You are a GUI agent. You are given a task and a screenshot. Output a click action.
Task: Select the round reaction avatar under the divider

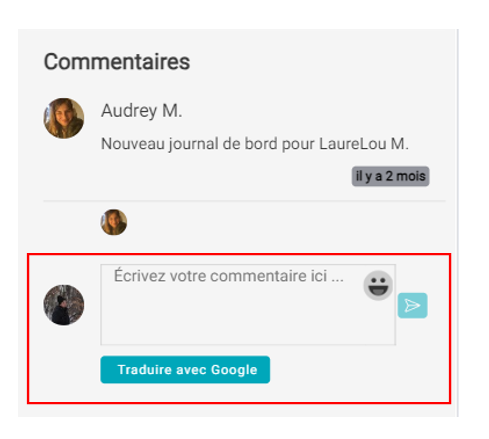tap(114, 222)
